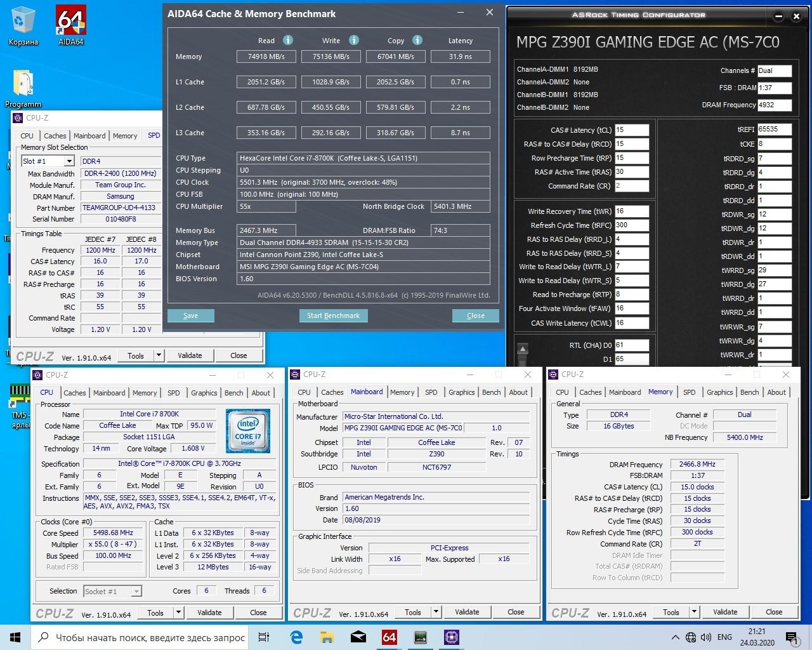Open the network status tray icon
This screenshot has width=812, height=650.
690,637
